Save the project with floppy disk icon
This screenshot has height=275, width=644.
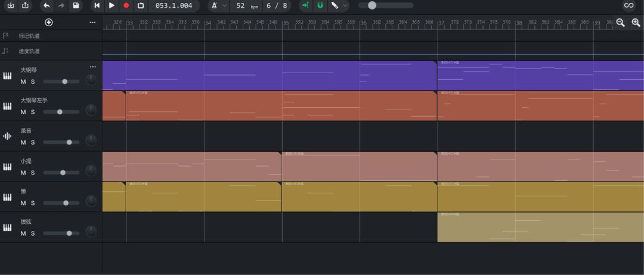point(76,5)
